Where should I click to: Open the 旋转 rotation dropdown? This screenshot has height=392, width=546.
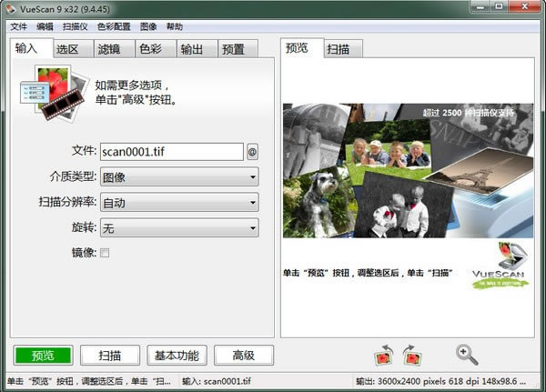[178, 228]
